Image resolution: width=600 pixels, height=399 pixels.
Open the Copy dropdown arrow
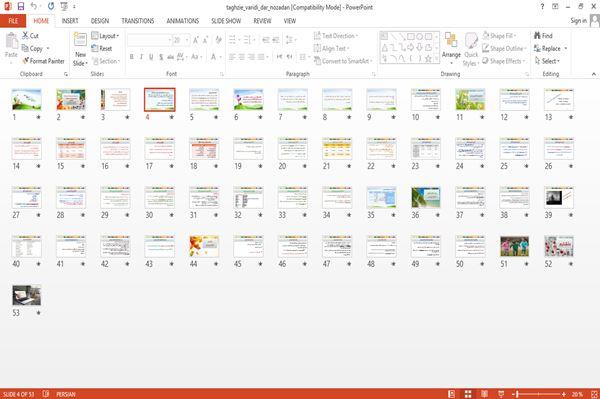(48, 49)
